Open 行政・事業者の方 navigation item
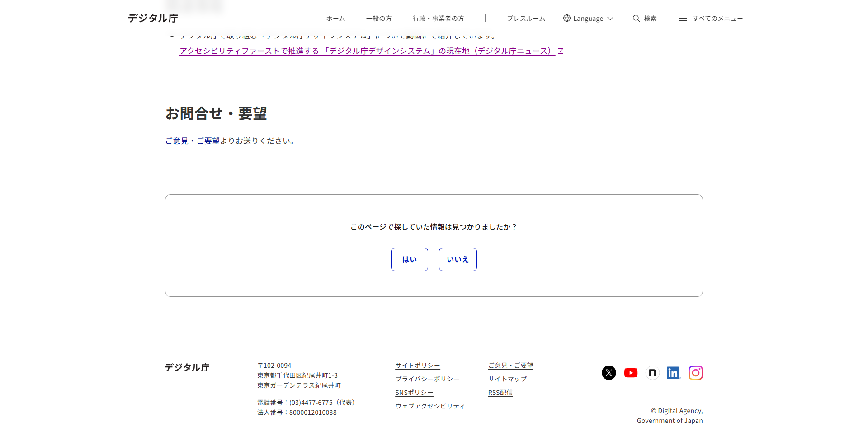The image size is (868, 427). pyautogui.click(x=438, y=19)
